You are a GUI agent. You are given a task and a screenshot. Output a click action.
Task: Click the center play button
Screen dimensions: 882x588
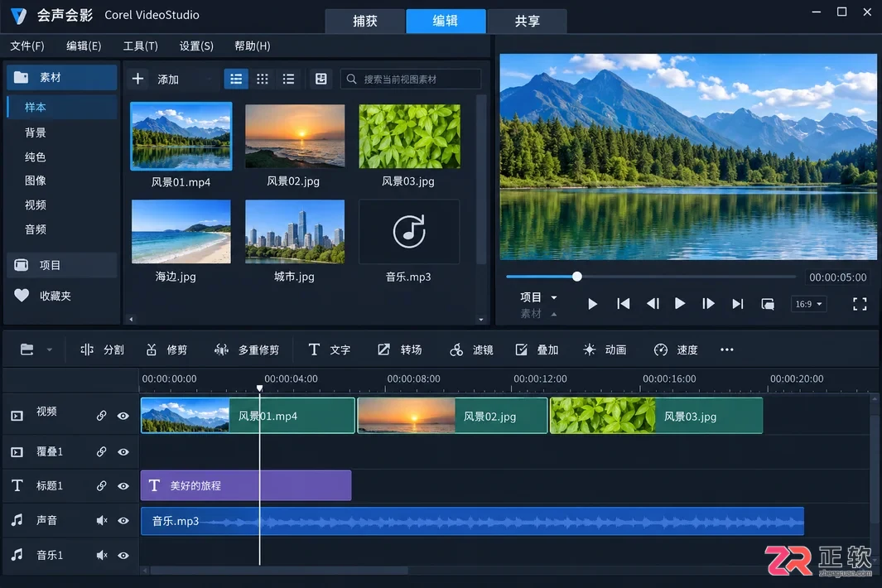click(x=679, y=304)
